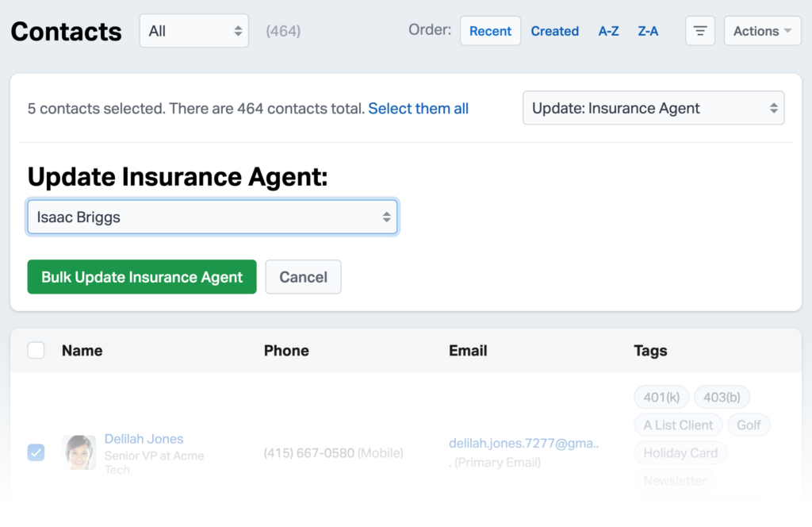Select them all via the link
Image resolution: width=812 pixels, height=527 pixels.
pyautogui.click(x=418, y=109)
